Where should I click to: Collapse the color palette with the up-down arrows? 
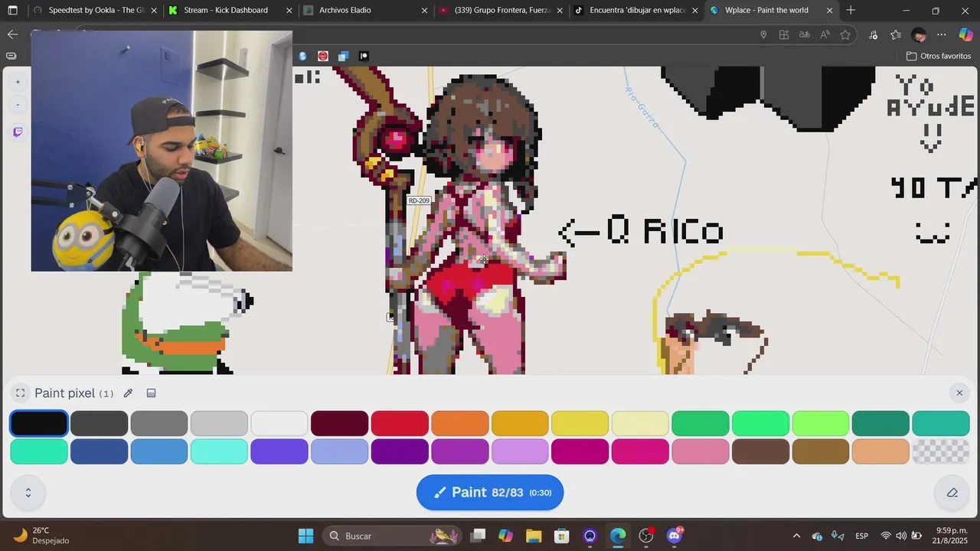(x=28, y=493)
